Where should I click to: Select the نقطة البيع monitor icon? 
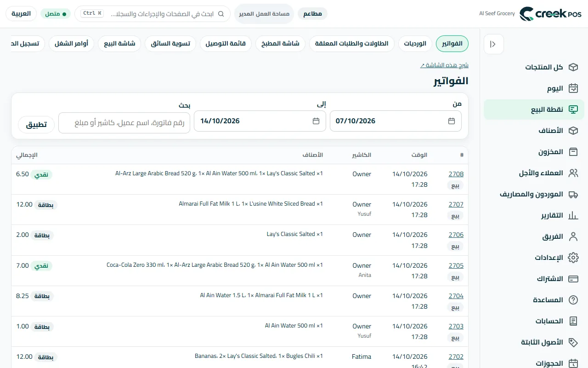[x=573, y=109]
